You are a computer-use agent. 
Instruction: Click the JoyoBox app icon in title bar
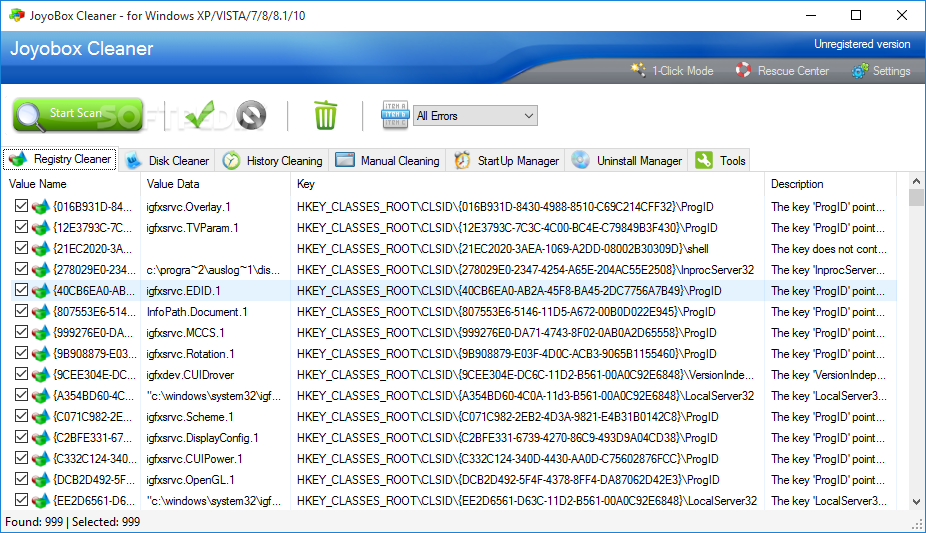(17, 15)
